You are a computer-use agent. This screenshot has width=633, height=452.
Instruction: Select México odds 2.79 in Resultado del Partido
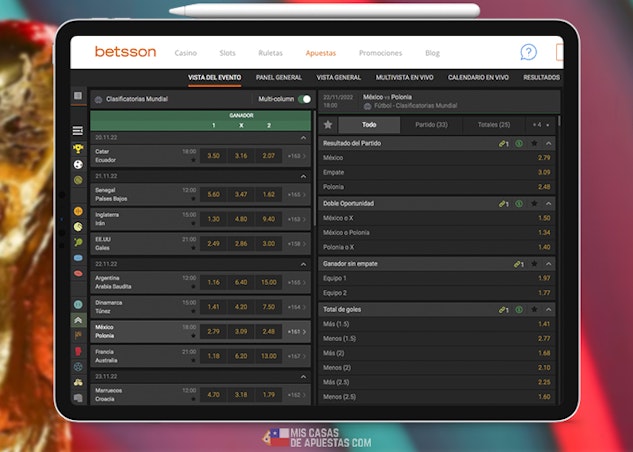click(x=543, y=158)
